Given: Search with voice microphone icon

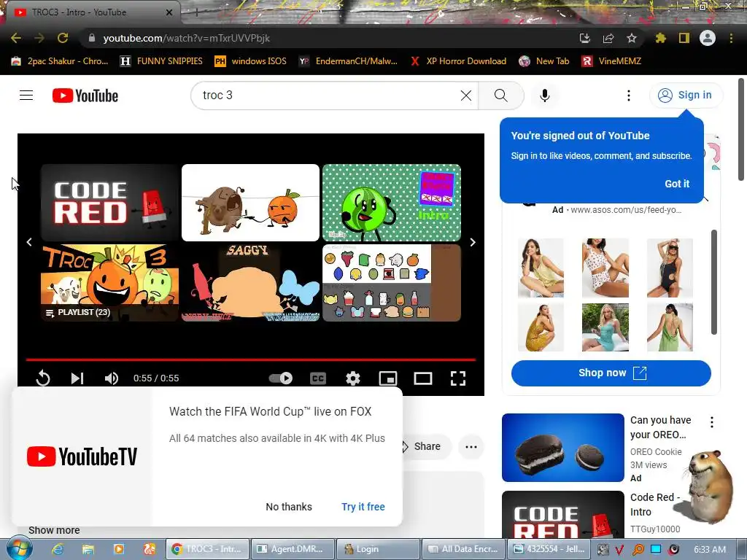Looking at the screenshot, I should (x=545, y=96).
